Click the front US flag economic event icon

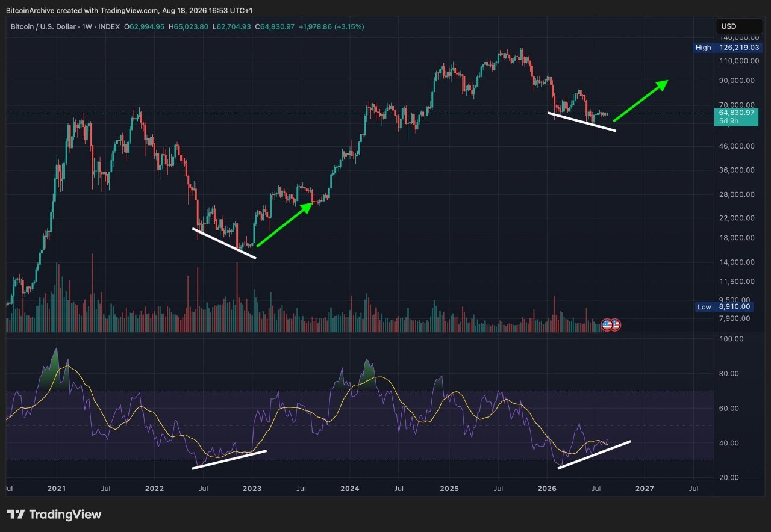pos(607,325)
